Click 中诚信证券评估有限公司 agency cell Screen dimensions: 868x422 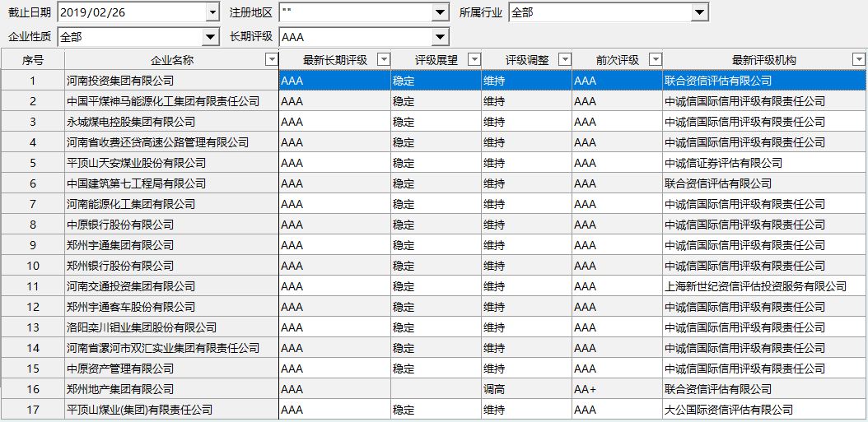(764, 163)
